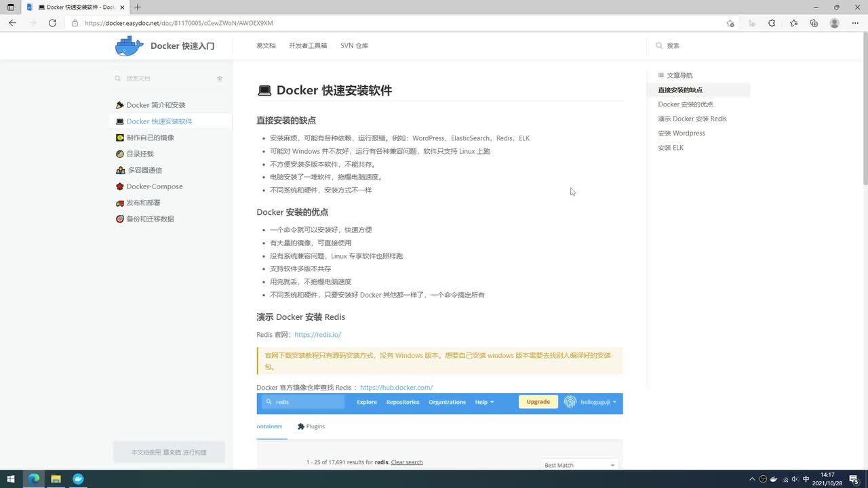Open the browser settings three-dots menu
Screen dimensions: 868x488
(855, 23)
